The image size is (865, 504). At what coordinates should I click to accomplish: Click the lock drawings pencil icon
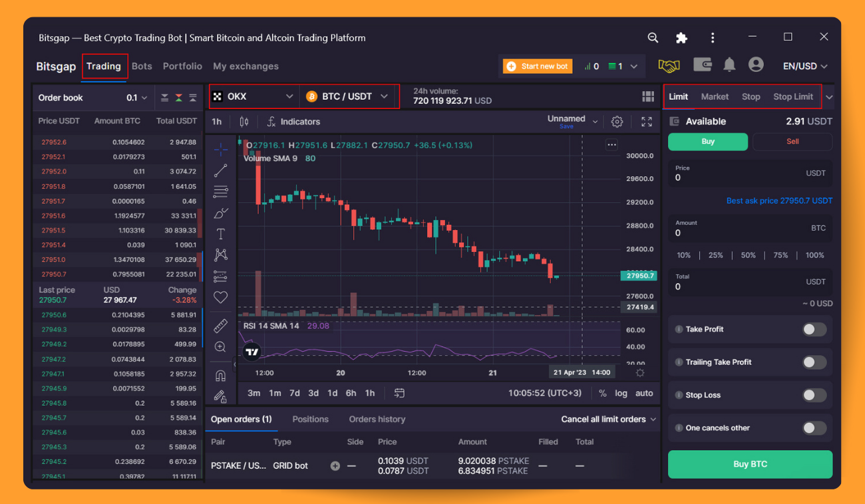[221, 397]
